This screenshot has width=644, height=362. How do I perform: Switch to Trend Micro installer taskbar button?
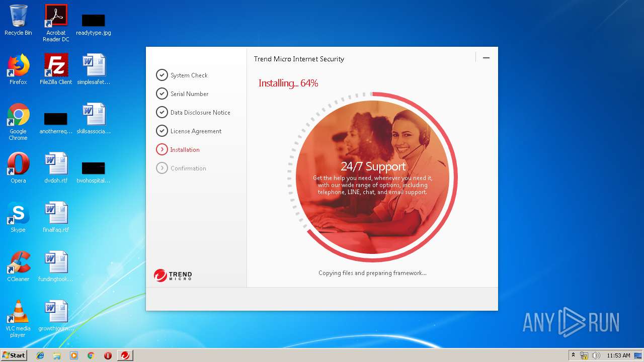coord(125,355)
